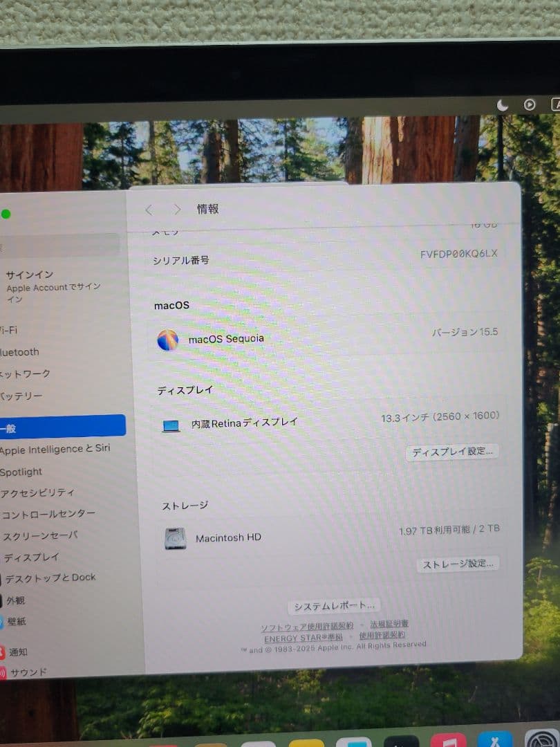Image resolution: width=560 pixels, height=747 pixels.
Task: Select アクセシビリティ in the sidebar
Action: click(37, 492)
